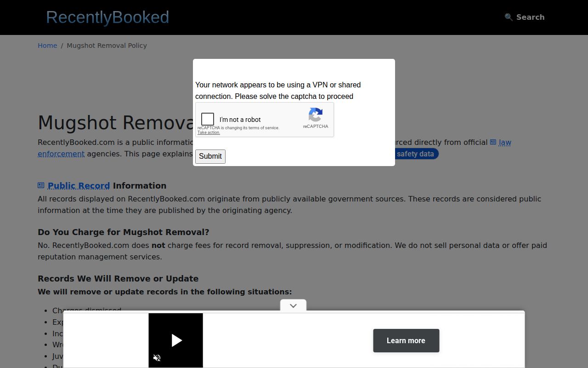Open the Search menu item
588x368 pixels.
(525, 17)
